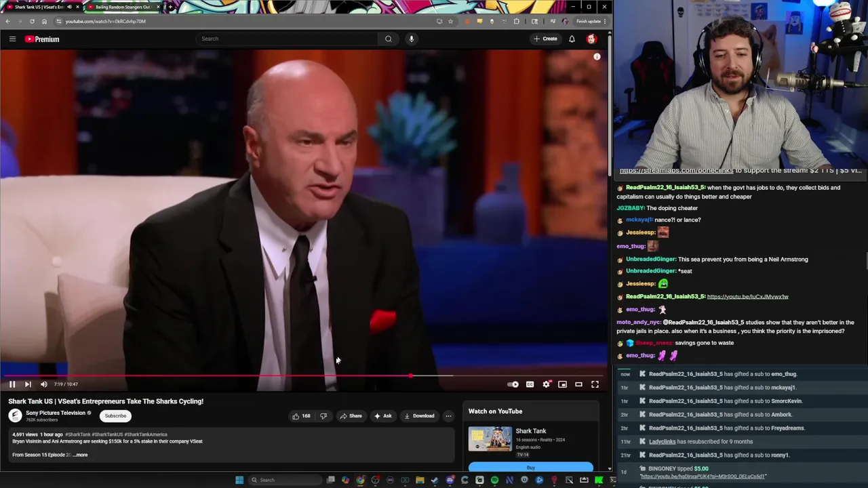Open Chrome from the taskbar
Image resolution: width=868 pixels, height=488 pixels.
[360, 480]
